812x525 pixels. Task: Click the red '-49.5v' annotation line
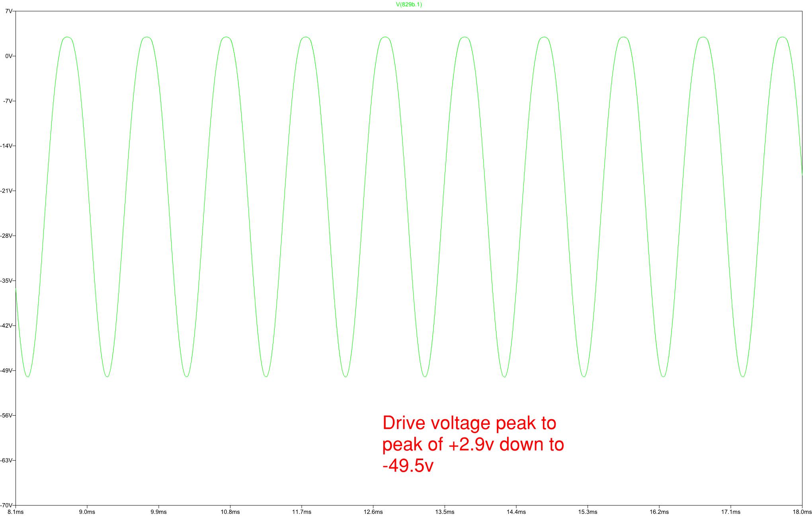pos(408,466)
